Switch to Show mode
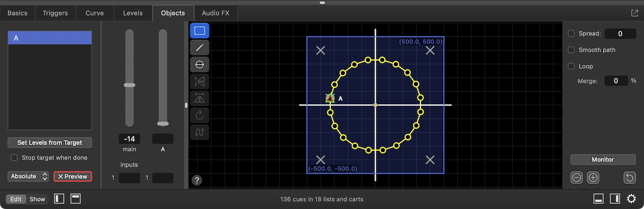This screenshot has height=209, width=644. pos(37,199)
